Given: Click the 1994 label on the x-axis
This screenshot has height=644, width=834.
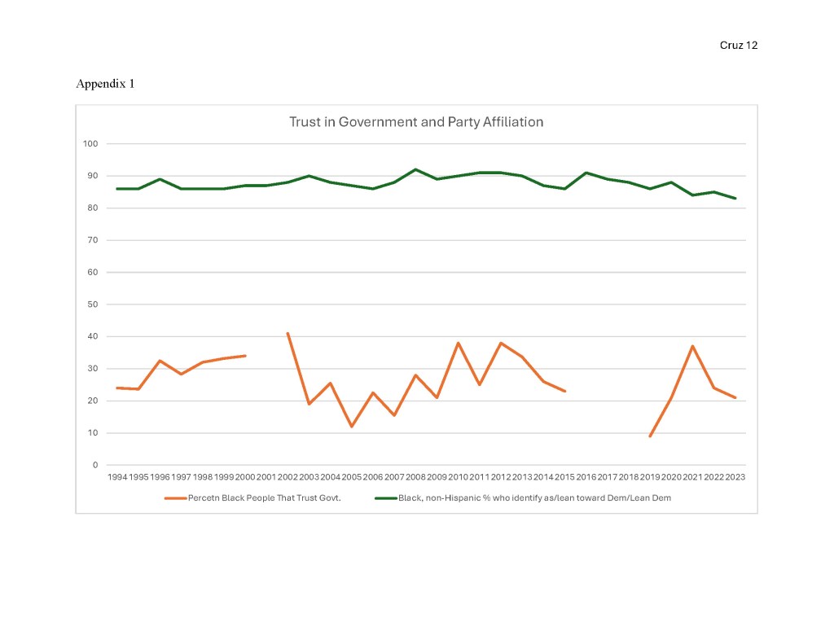Looking at the screenshot, I should [x=117, y=476].
